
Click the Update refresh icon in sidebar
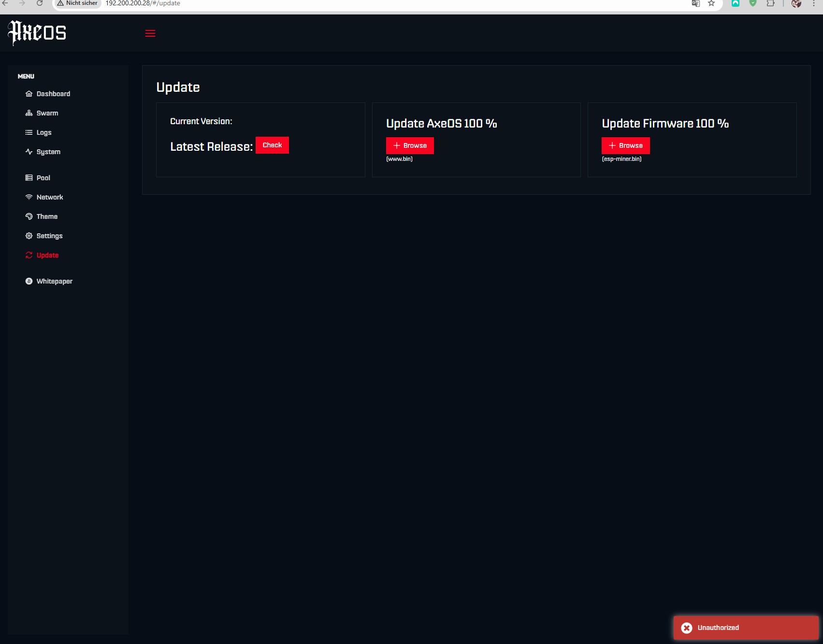point(29,255)
